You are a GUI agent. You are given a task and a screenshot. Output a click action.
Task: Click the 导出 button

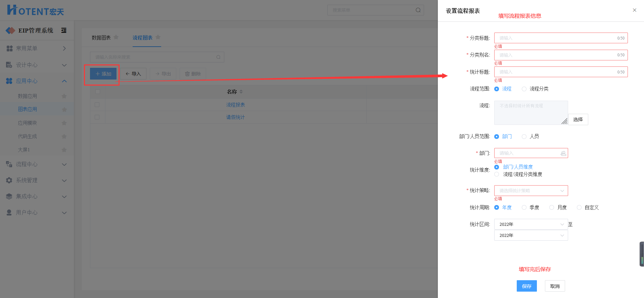[163, 74]
